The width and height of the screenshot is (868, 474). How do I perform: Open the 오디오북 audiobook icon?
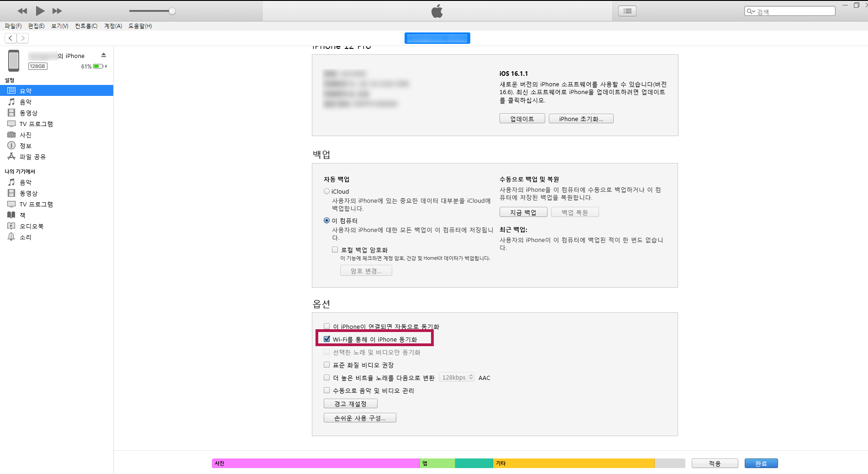pos(11,226)
